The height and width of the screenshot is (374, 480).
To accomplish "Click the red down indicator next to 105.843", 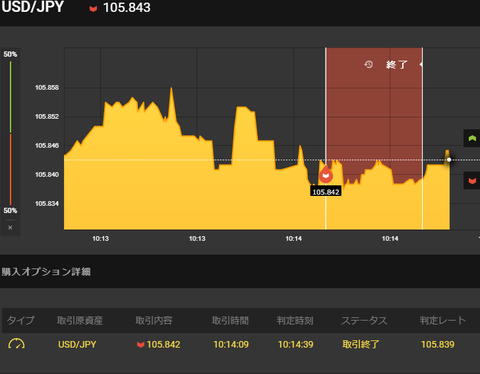I will coord(93,9).
